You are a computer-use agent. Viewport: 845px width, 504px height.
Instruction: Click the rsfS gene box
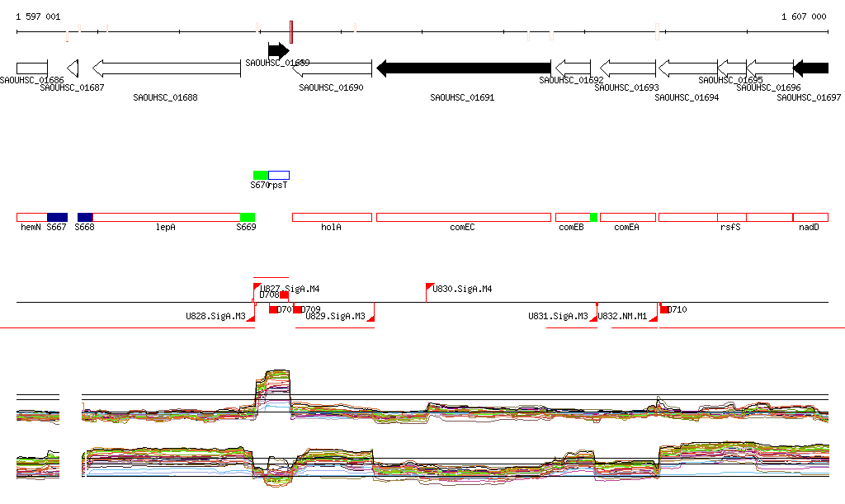tap(732, 218)
